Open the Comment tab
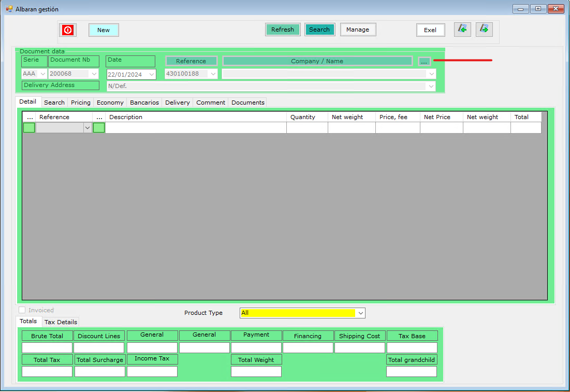The height and width of the screenshot is (392, 570). coord(211,103)
